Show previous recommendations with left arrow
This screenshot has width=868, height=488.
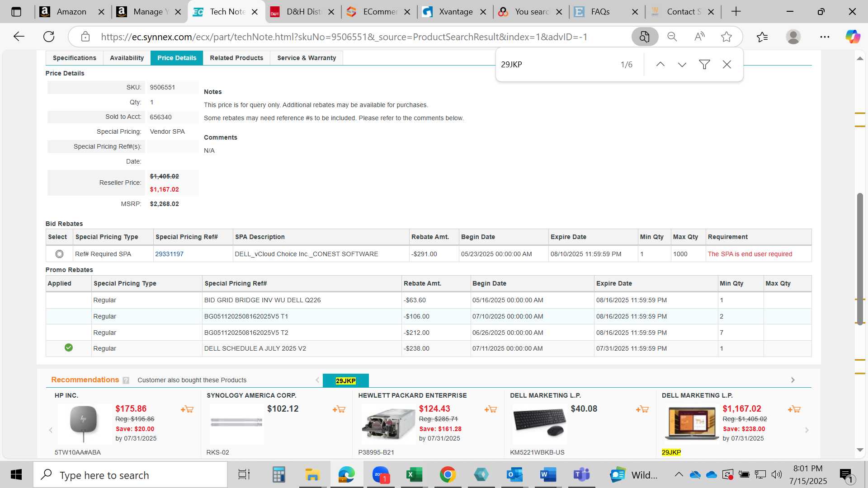point(51,430)
